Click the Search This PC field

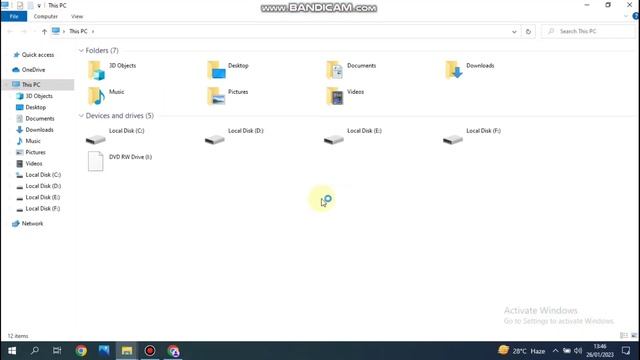589,31
